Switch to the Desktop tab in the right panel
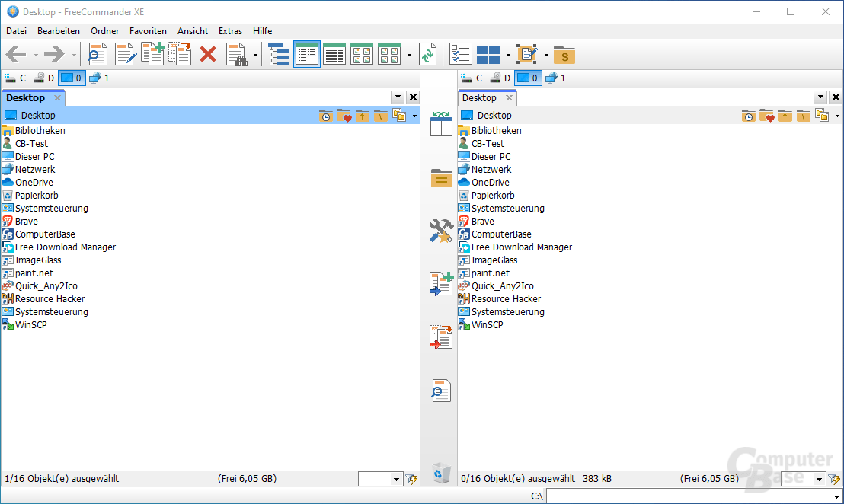Image resolution: width=844 pixels, height=504 pixels. [x=481, y=97]
